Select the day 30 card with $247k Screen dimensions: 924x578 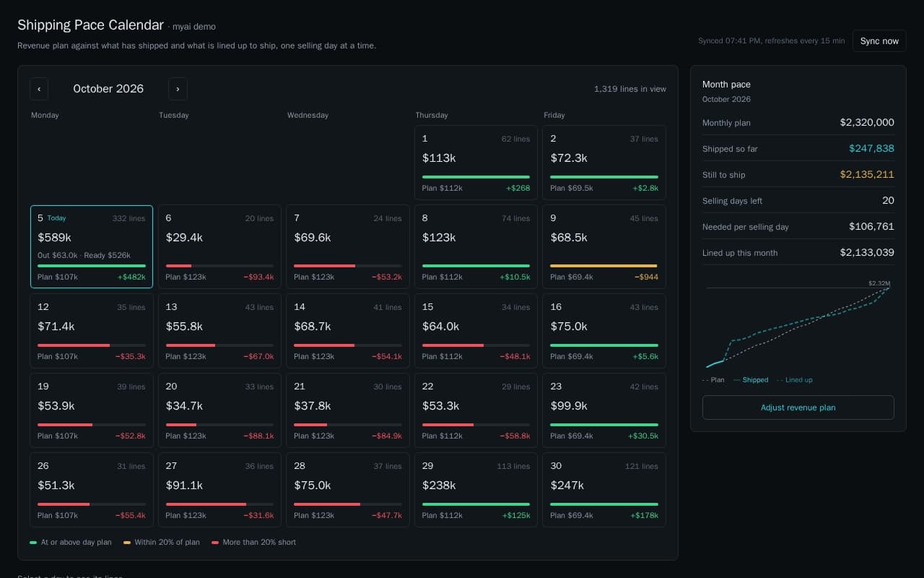tap(604, 490)
